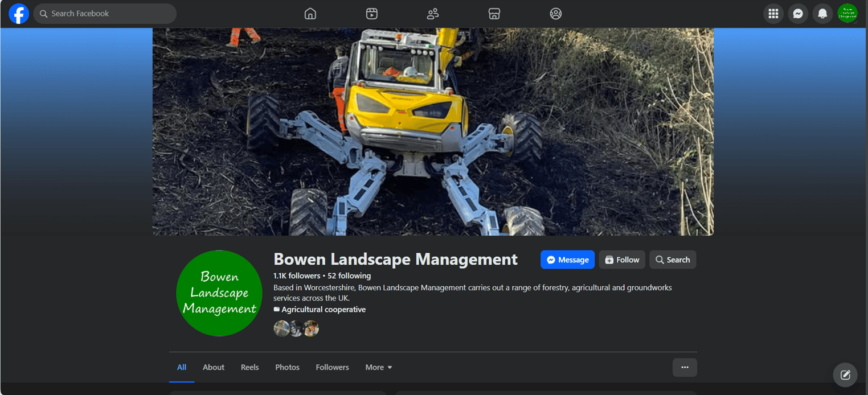Viewport: 868px width, 395px height.
Task: Open the Menu grid icon
Action: [773, 14]
